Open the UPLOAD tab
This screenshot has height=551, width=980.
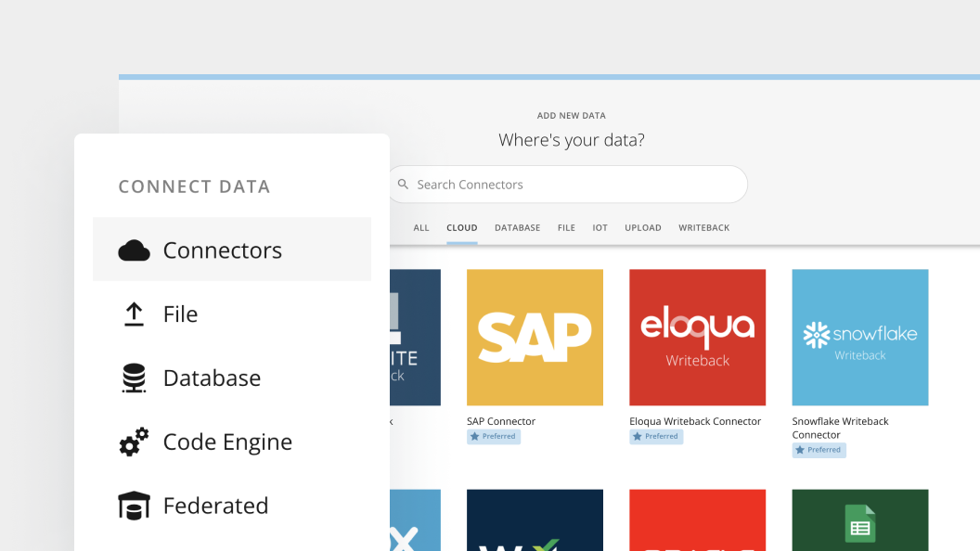click(x=643, y=228)
